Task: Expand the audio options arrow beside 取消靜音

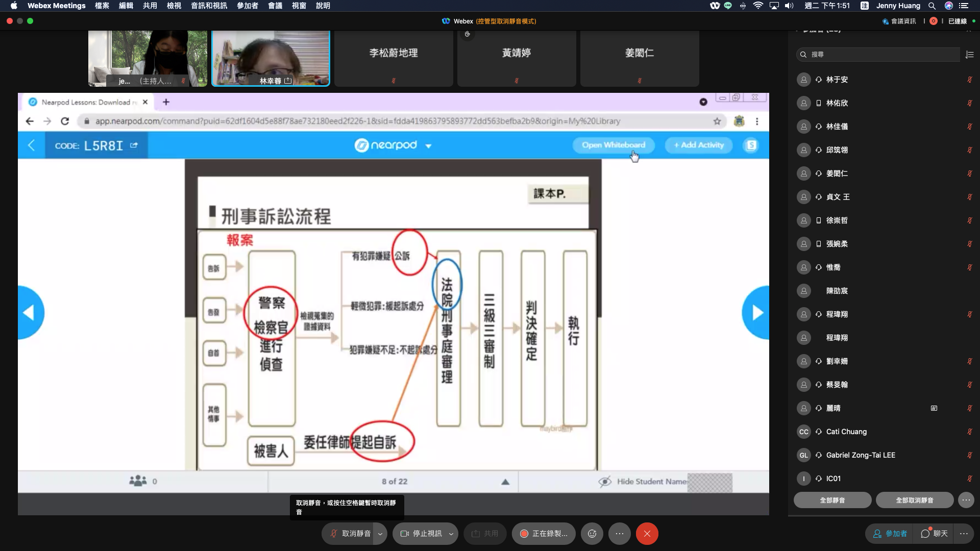Action: [380, 534]
